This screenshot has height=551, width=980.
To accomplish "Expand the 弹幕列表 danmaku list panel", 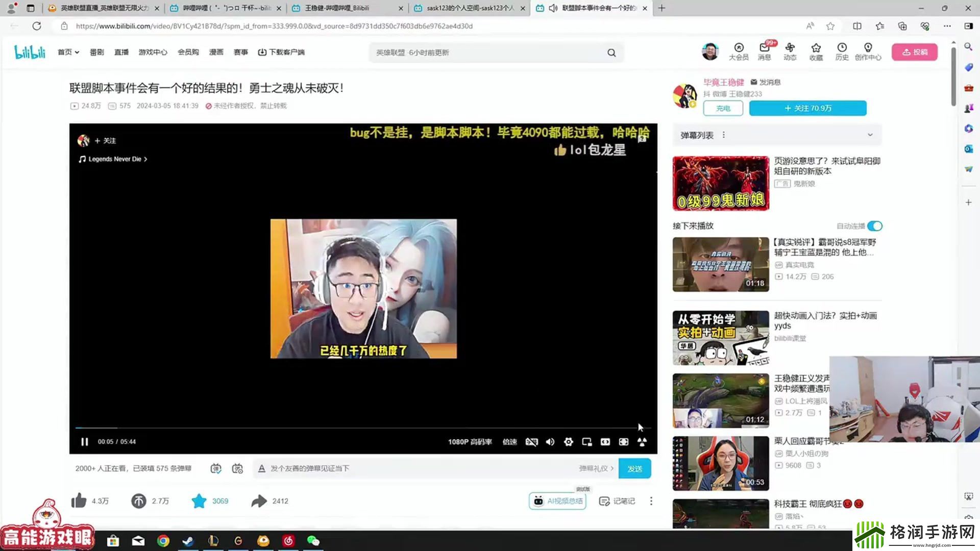I will 870,134.
